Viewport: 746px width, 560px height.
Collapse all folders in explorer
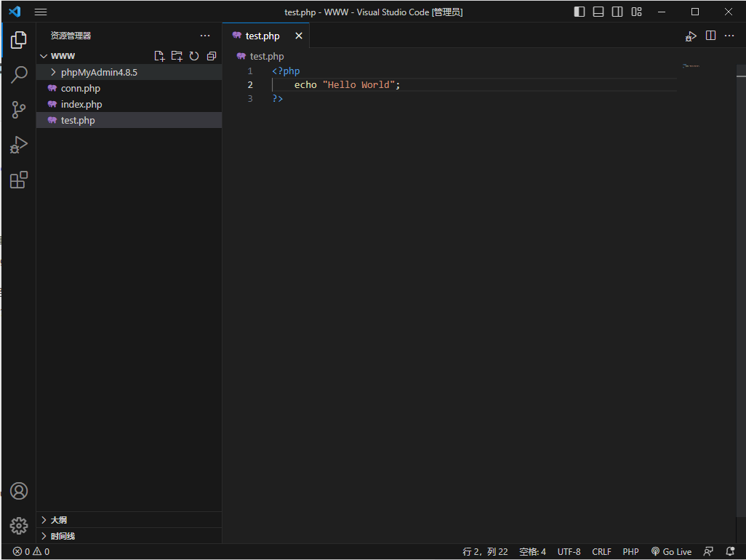pos(212,56)
